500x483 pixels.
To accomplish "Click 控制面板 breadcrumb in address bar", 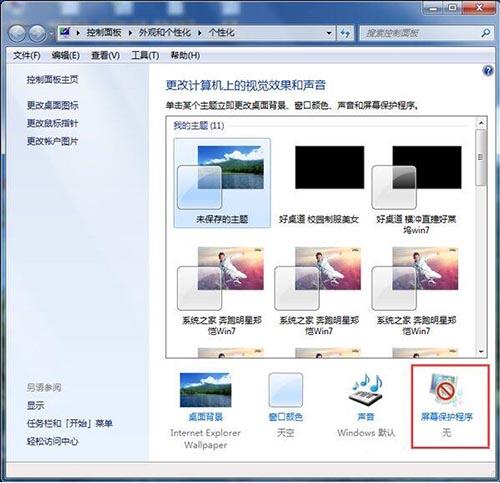I will coord(104,33).
